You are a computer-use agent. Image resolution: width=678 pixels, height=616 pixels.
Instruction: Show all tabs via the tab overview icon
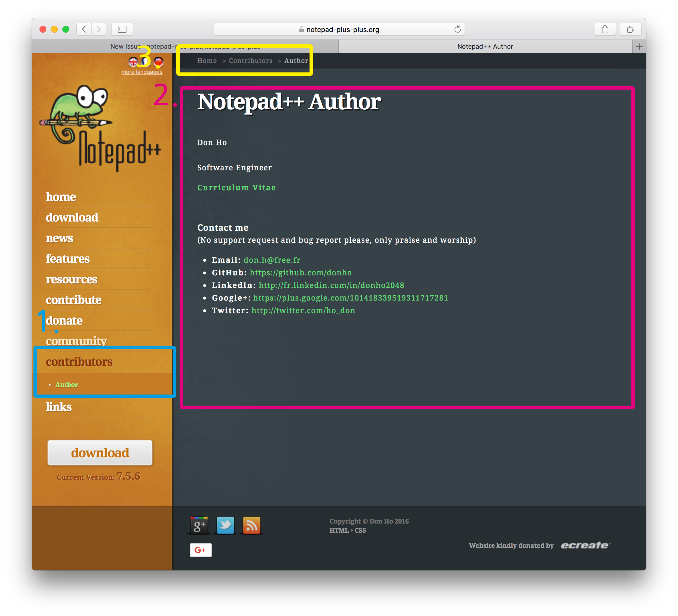click(x=631, y=29)
